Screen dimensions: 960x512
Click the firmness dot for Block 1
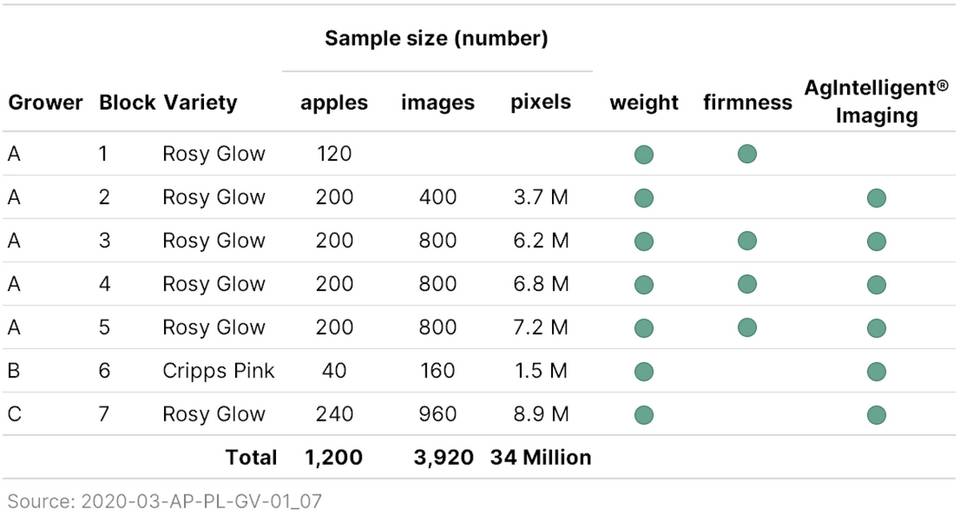click(747, 154)
